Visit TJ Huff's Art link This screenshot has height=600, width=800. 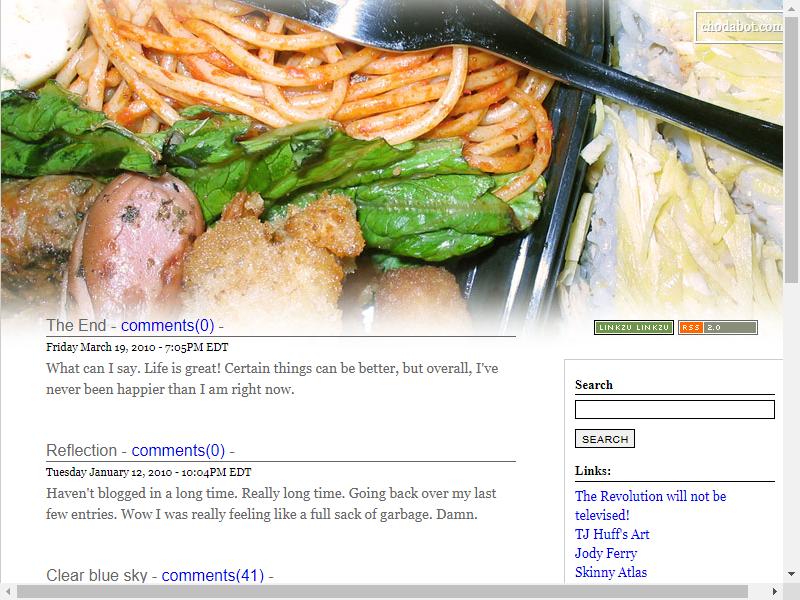tap(612, 534)
